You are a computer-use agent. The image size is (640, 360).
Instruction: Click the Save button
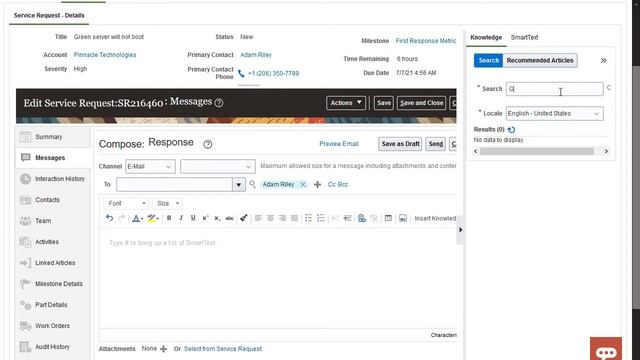pyautogui.click(x=383, y=103)
